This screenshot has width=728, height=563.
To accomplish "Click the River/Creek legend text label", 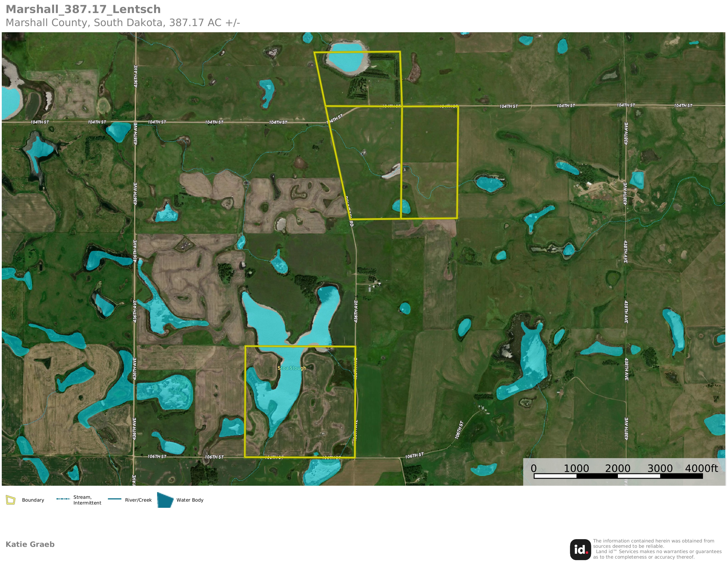I will [x=138, y=500].
